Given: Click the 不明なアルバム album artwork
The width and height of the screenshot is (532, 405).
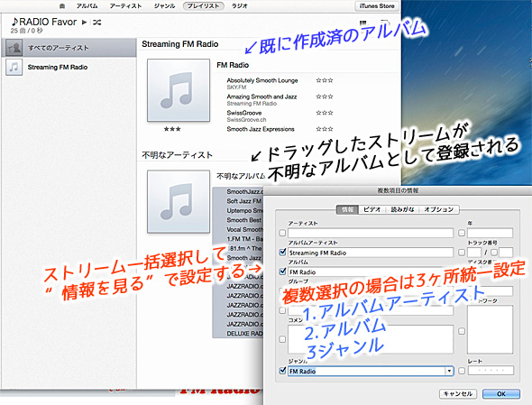Looking at the screenshot, I should 179,202.
